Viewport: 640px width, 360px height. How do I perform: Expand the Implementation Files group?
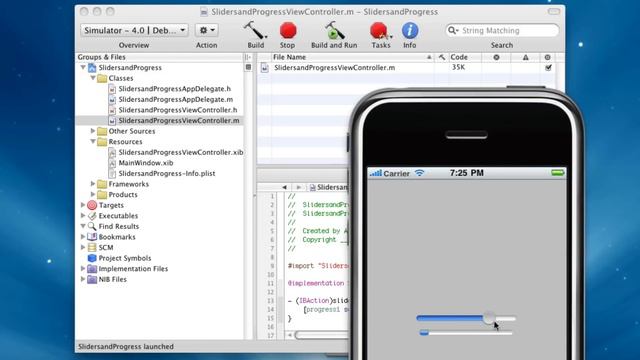point(83,269)
